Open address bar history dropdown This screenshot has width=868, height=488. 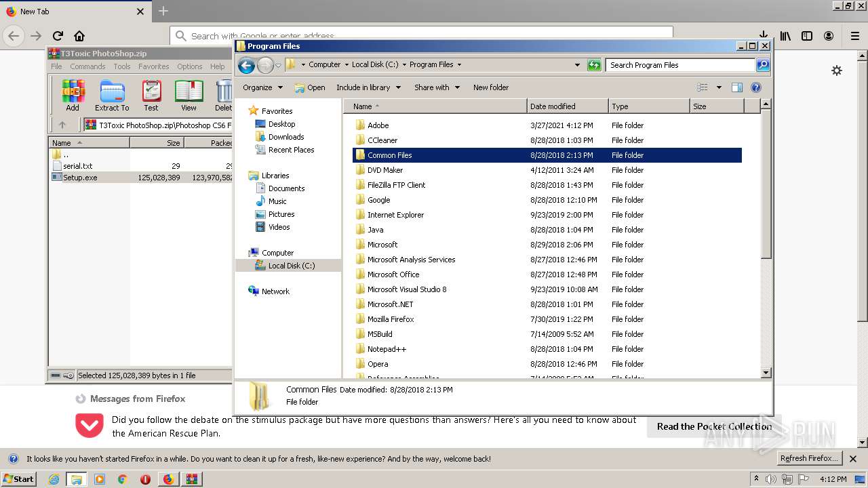(577, 65)
